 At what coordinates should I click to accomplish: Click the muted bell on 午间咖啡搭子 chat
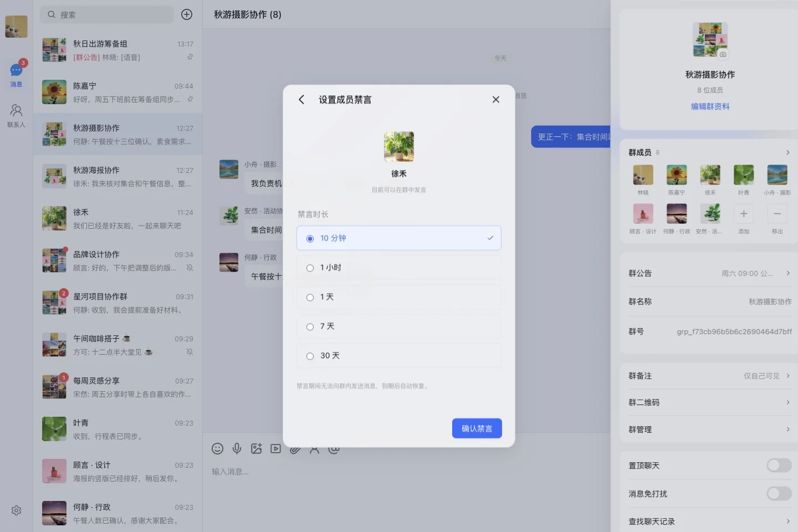tap(190, 352)
